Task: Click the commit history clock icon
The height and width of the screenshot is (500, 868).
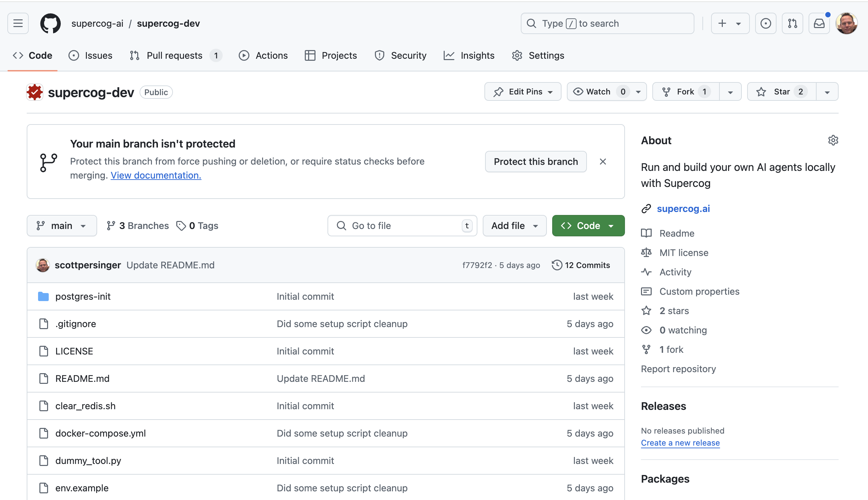Action: (x=557, y=265)
